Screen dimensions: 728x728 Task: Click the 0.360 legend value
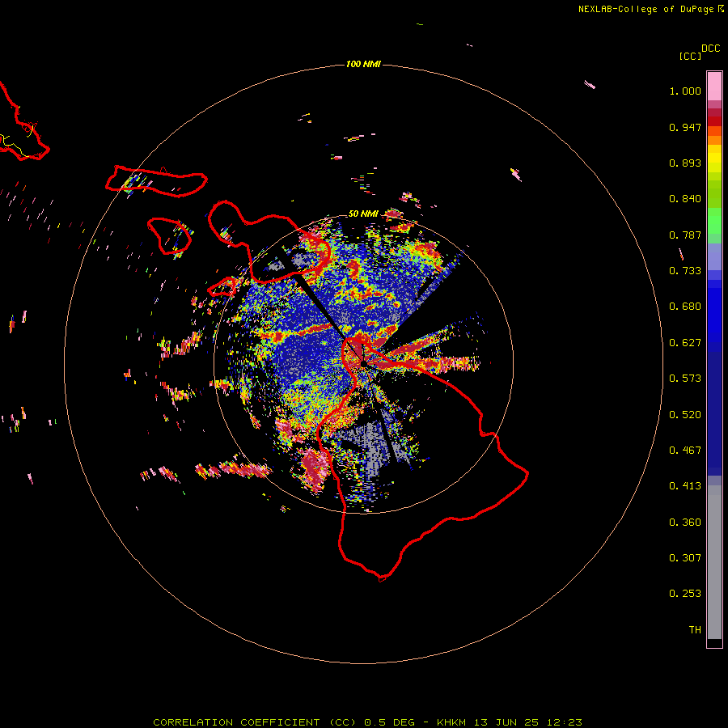coord(685,523)
